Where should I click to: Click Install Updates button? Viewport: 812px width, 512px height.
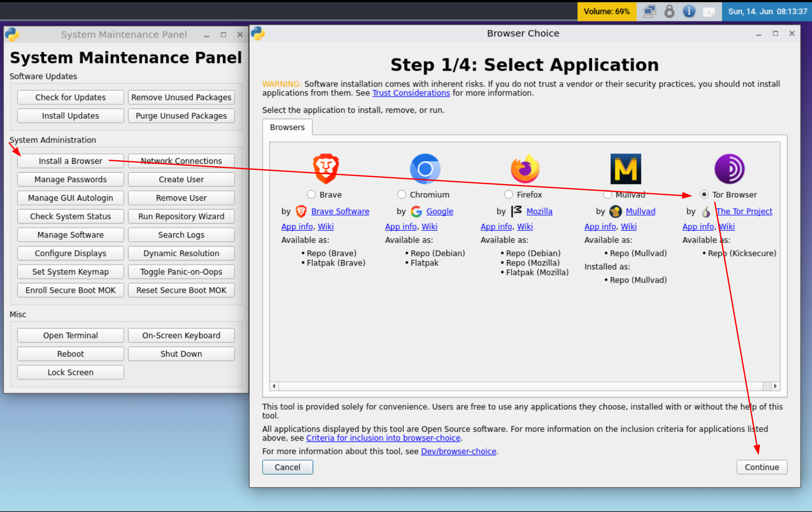coord(70,116)
